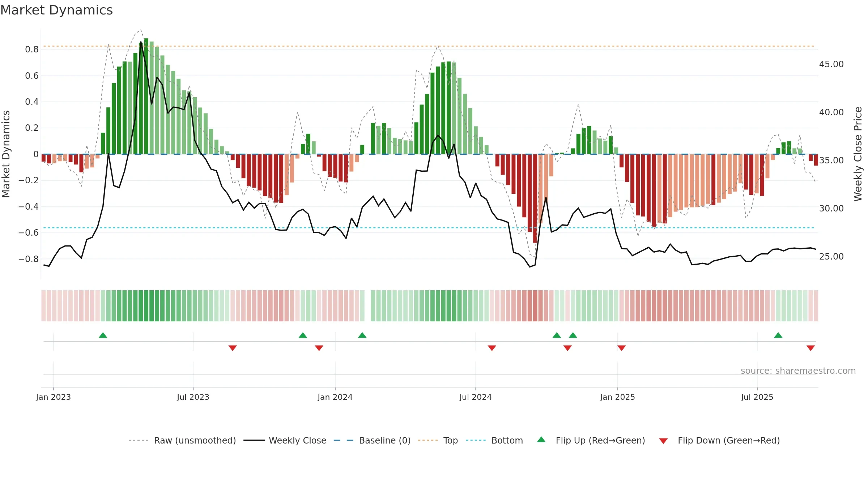868x488 pixels.
Task: Click the 30.00 price axis label
Action: coord(831,209)
